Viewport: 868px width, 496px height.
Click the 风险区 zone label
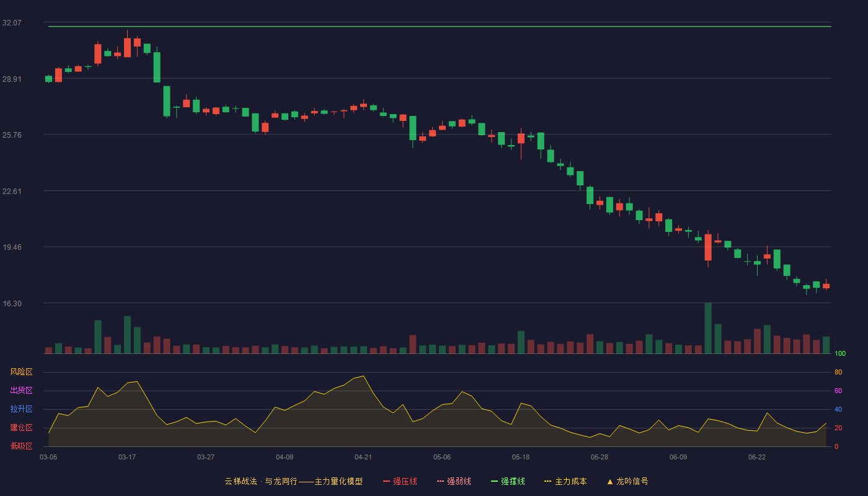(x=21, y=372)
